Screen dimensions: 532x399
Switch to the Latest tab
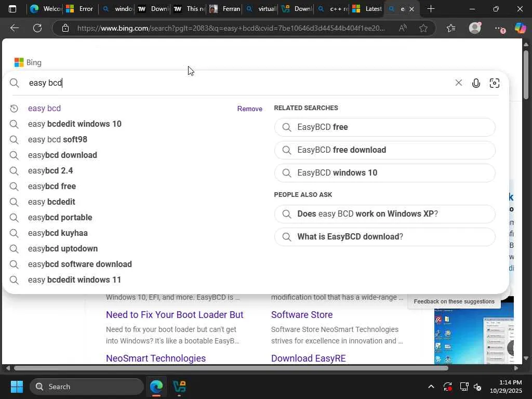pyautogui.click(x=367, y=9)
